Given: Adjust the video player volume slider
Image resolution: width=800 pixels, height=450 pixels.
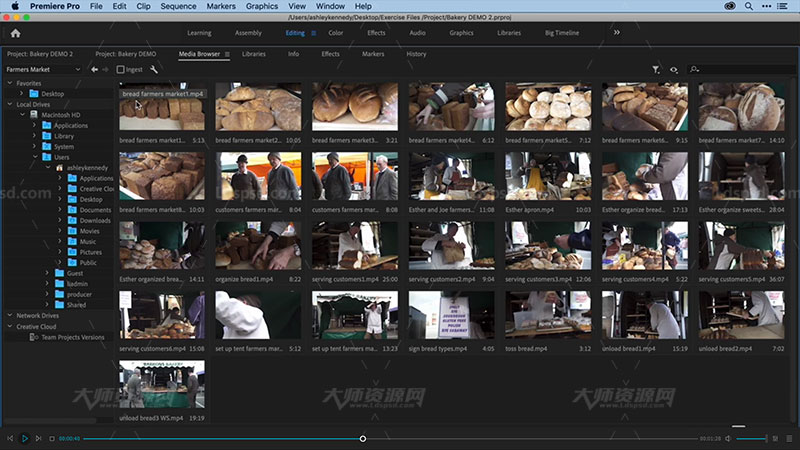Looking at the screenshot, I should coord(752,439).
